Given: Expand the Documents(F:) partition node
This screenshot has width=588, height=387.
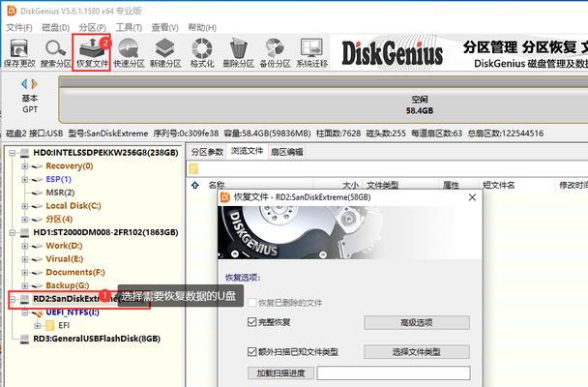Looking at the screenshot, I should pos(25,272).
